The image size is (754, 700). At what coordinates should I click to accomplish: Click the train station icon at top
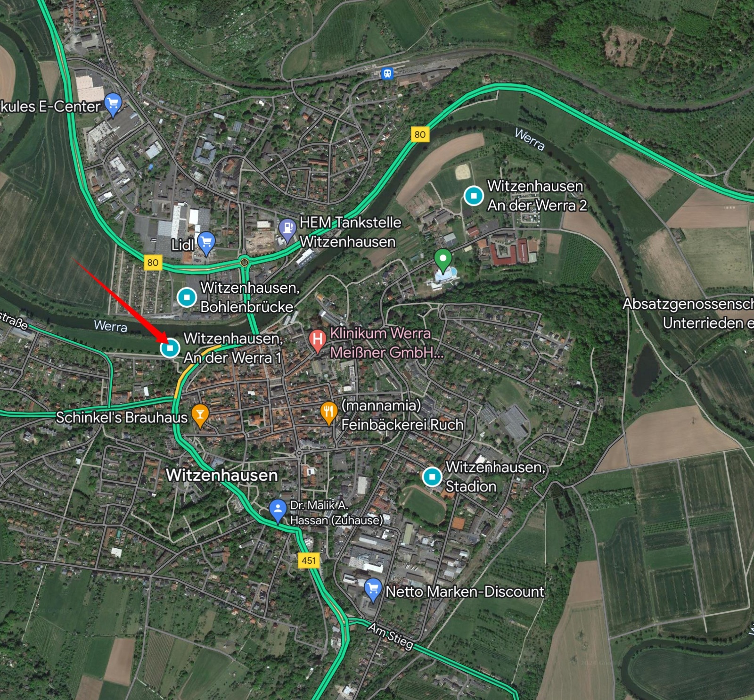(x=387, y=74)
